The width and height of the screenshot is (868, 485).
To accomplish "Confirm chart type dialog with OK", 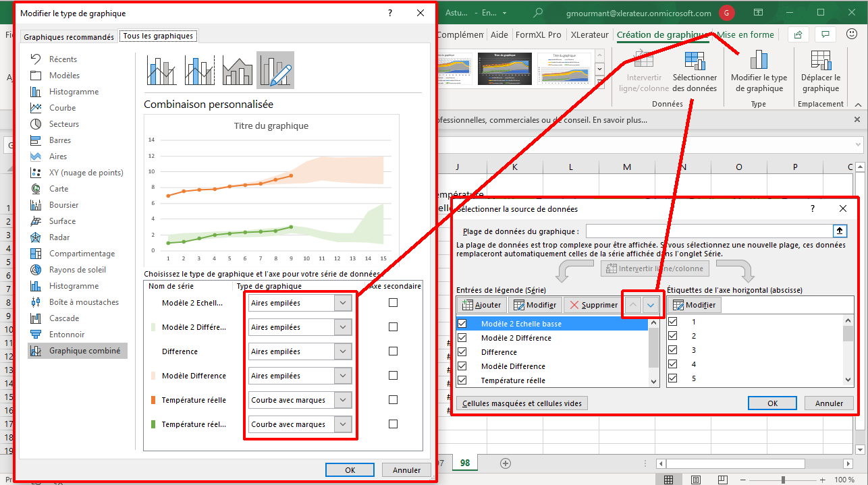I will pyautogui.click(x=350, y=470).
